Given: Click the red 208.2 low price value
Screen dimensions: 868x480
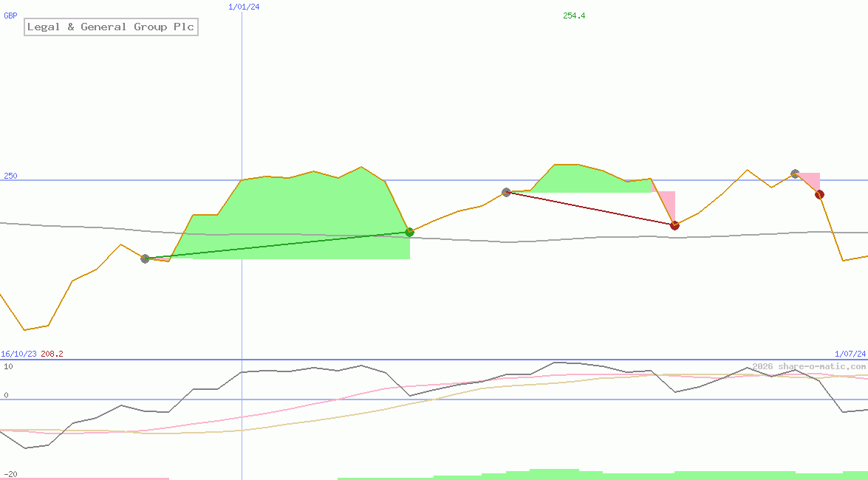Looking at the screenshot, I should 52,354.
